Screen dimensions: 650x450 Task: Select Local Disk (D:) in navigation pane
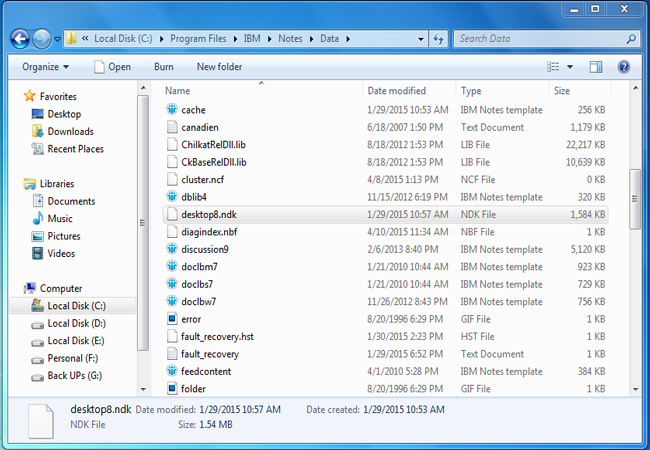[x=76, y=323]
